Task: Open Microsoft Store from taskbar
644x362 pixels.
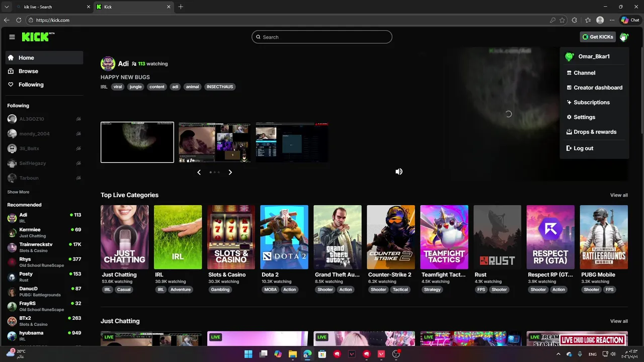Action: 322,354
